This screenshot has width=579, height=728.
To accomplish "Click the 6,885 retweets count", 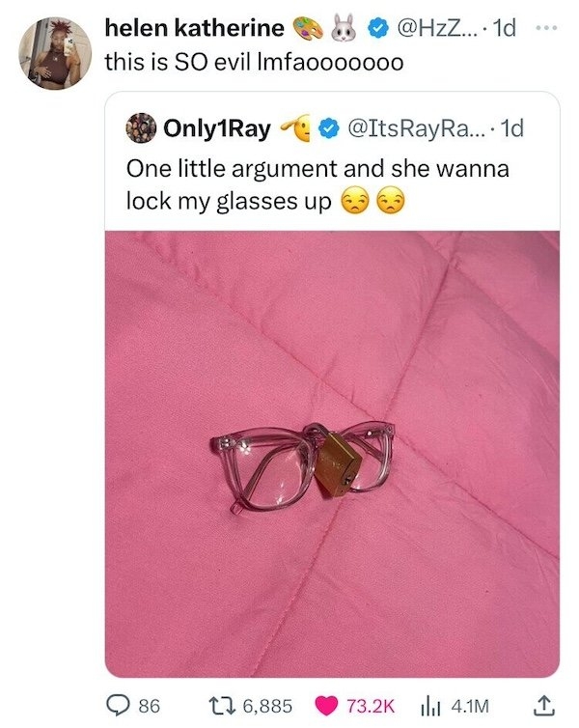I will tap(267, 706).
